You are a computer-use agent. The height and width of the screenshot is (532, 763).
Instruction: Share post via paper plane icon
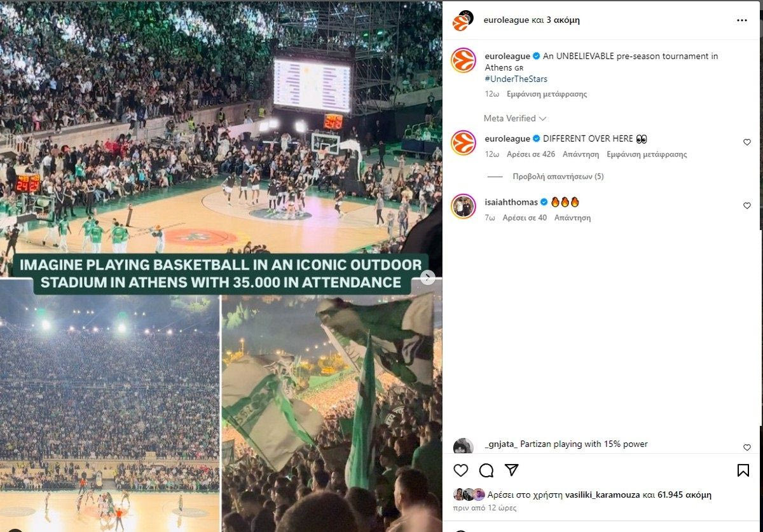coord(512,470)
